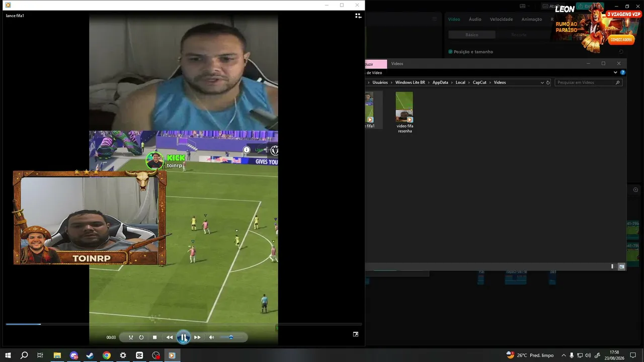
Task: Go to 'CapCut' in the breadcrumb
Action: [x=479, y=82]
